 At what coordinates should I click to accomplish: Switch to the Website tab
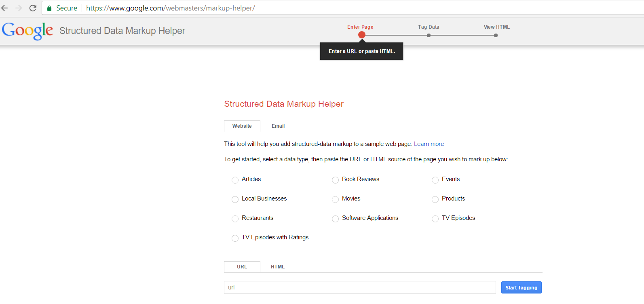(x=242, y=126)
